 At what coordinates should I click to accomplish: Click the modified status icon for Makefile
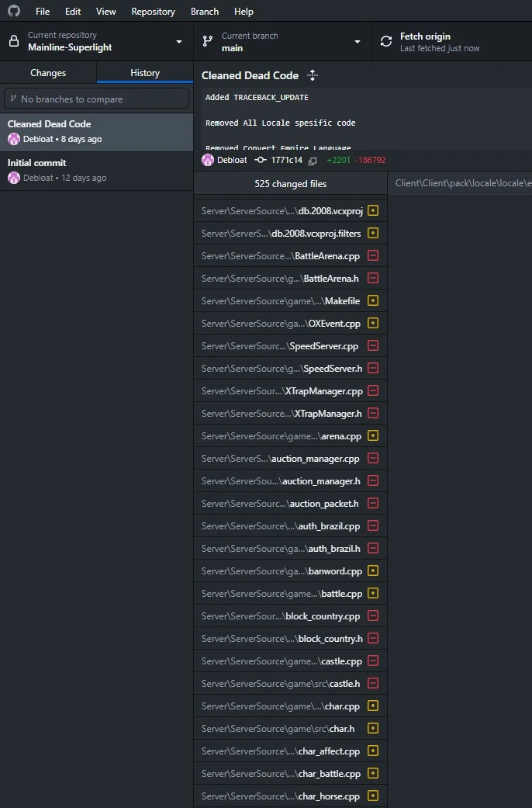click(373, 301)
